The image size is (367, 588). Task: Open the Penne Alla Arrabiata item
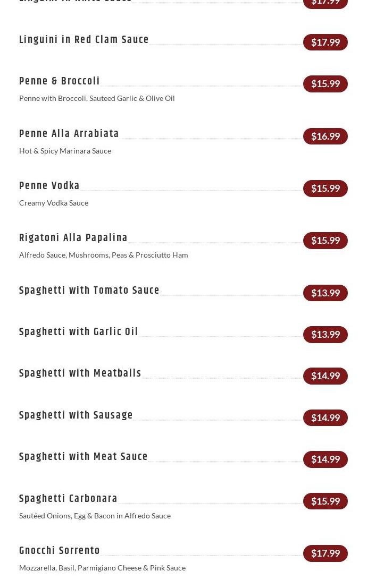[69, 134]
